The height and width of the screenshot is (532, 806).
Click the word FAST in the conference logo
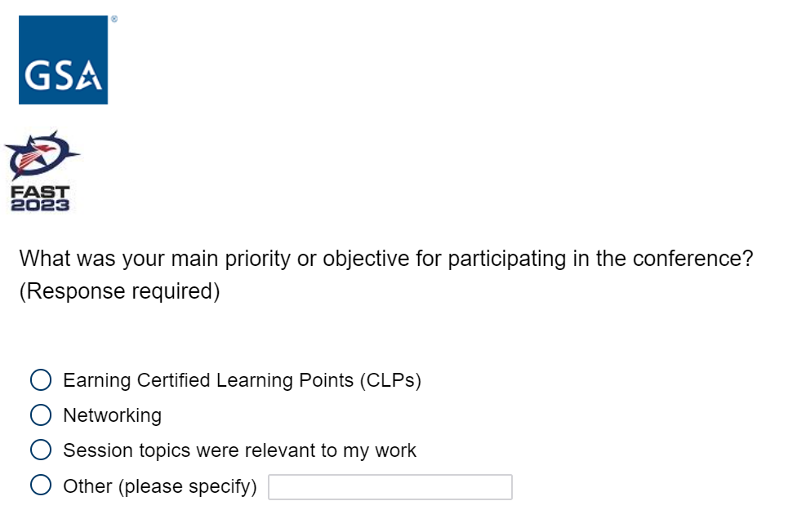tap(40, 193)
